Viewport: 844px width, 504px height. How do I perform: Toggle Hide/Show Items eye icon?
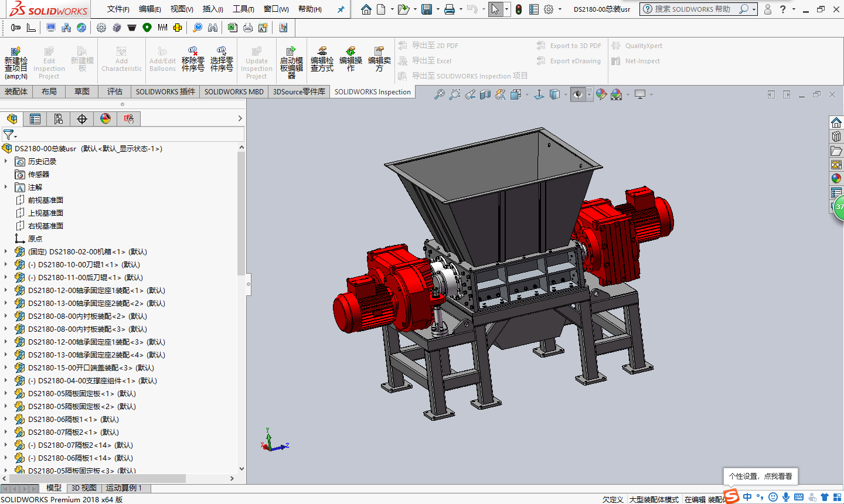(578, 94)
